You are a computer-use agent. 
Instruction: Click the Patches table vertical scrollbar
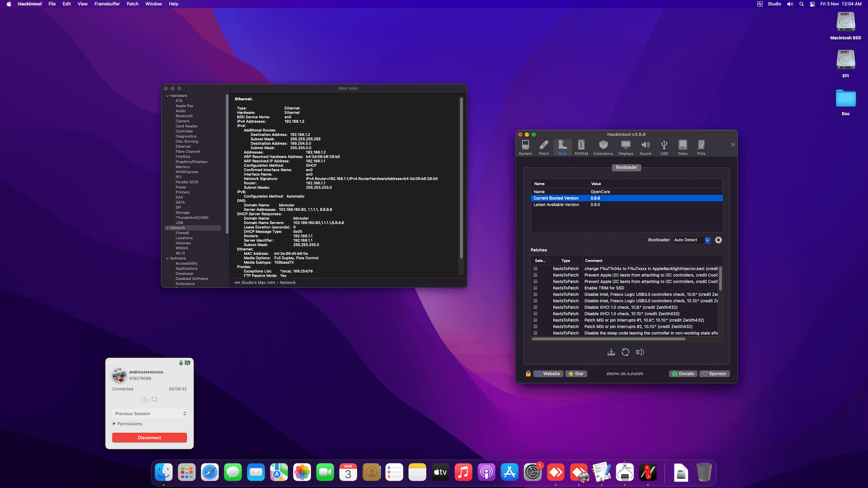coord(720,278)
